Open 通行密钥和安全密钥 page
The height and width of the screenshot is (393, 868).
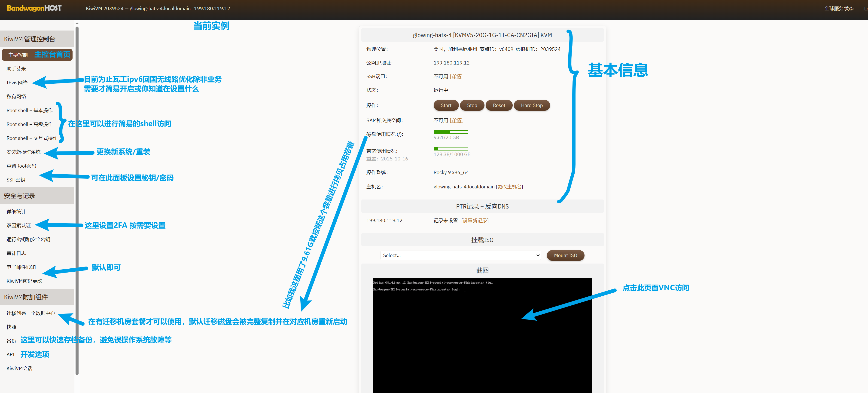[28, 239]
